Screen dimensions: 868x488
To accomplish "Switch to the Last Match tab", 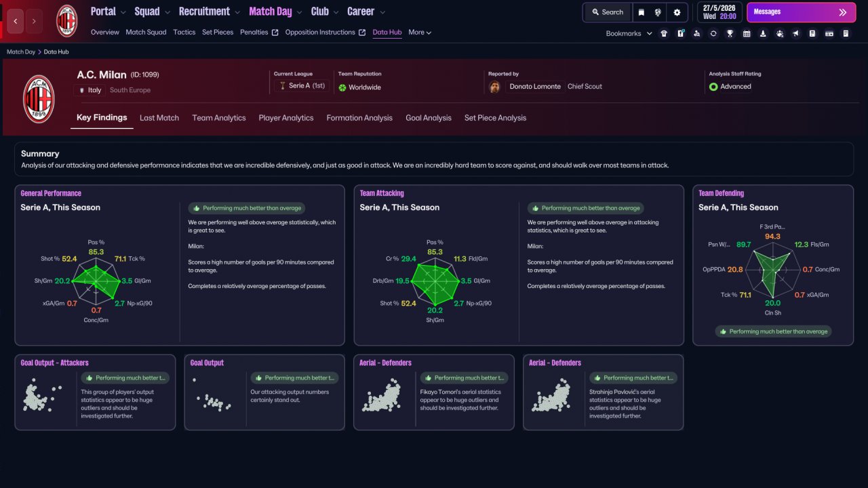I will pyautogui.click(x=159, y=118).
